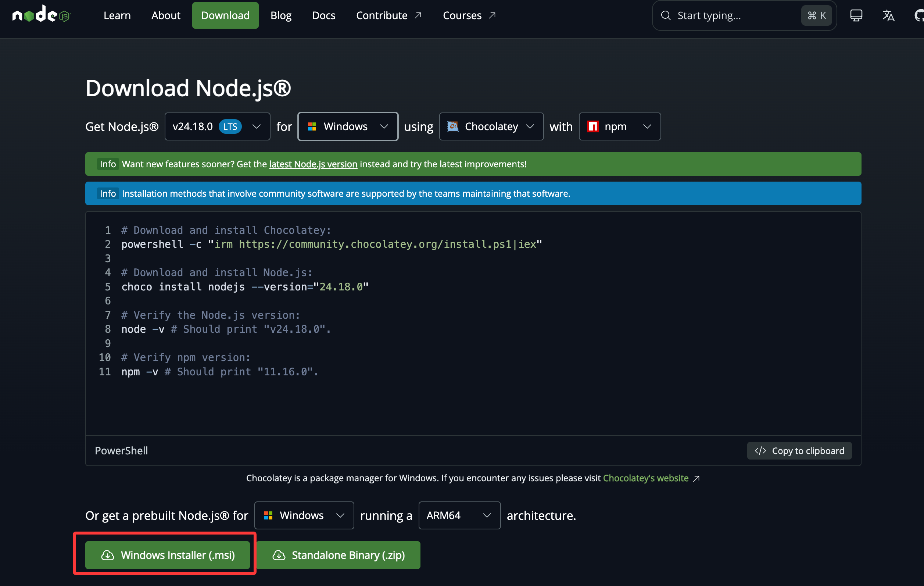Open the npm package manager dropdown
Viewport: 924px width, 586px height.
coord(619,126)
